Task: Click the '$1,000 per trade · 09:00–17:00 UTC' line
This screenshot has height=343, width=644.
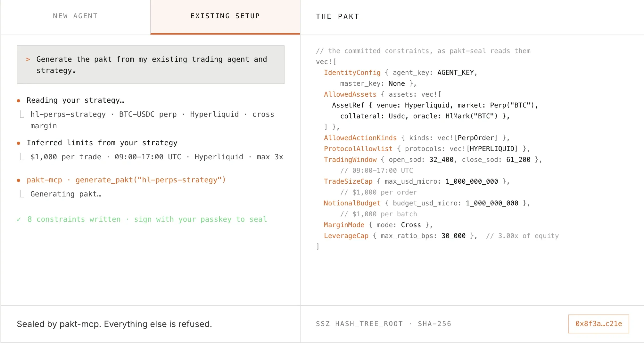Action: 157,157
